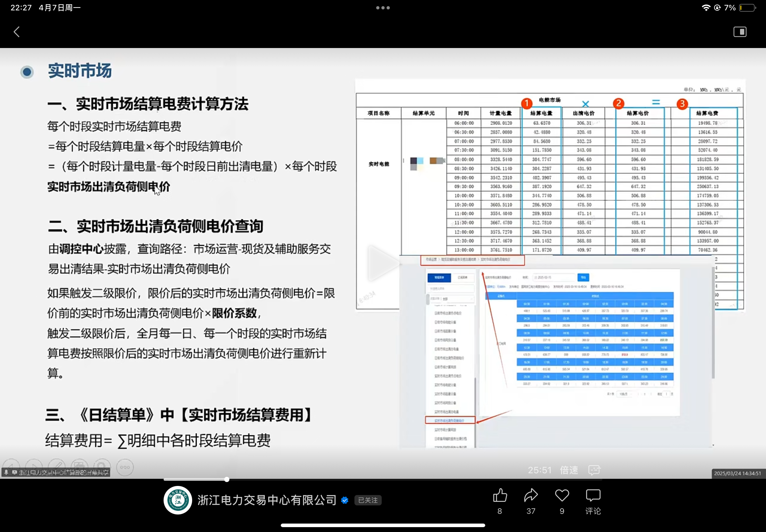Viewport: 766px width, 532px height.
Task: Tap the battery indicator in status bar
Action: (x=747, y=8)
